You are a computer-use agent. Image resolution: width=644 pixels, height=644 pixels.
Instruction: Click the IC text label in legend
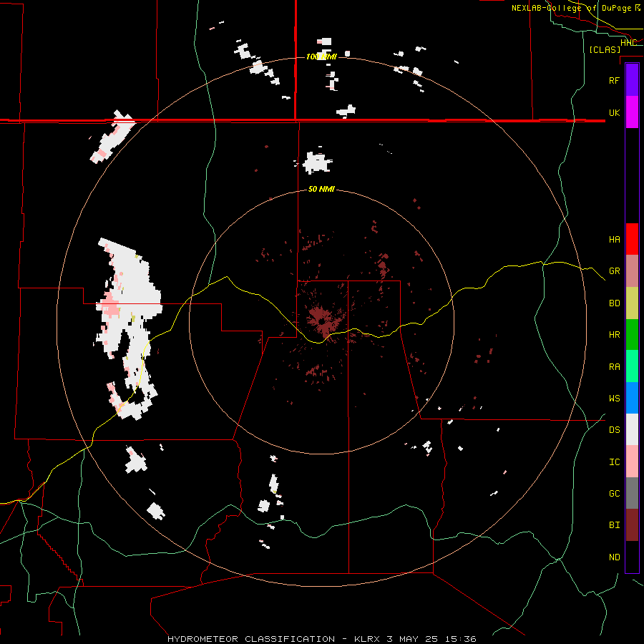coord(614,462)
